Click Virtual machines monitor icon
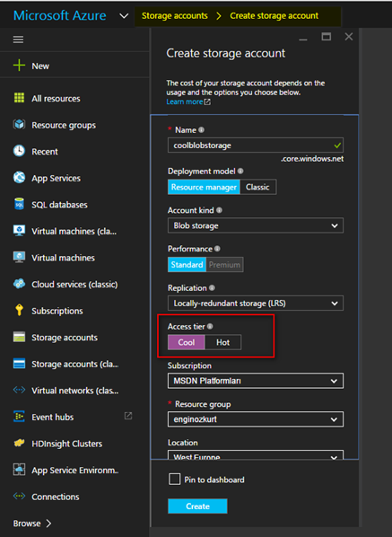The height and width of the screenshot is (537, 392). coord(19,257)
